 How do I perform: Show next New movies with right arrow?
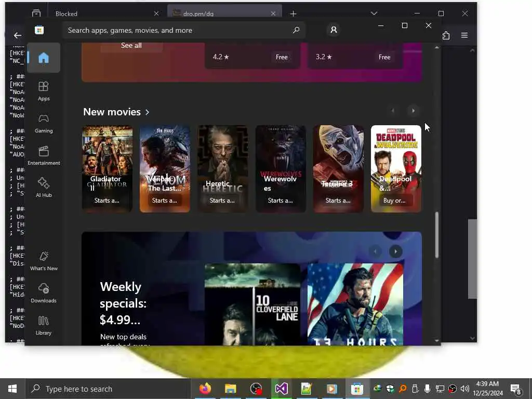(x=413, y=111)
